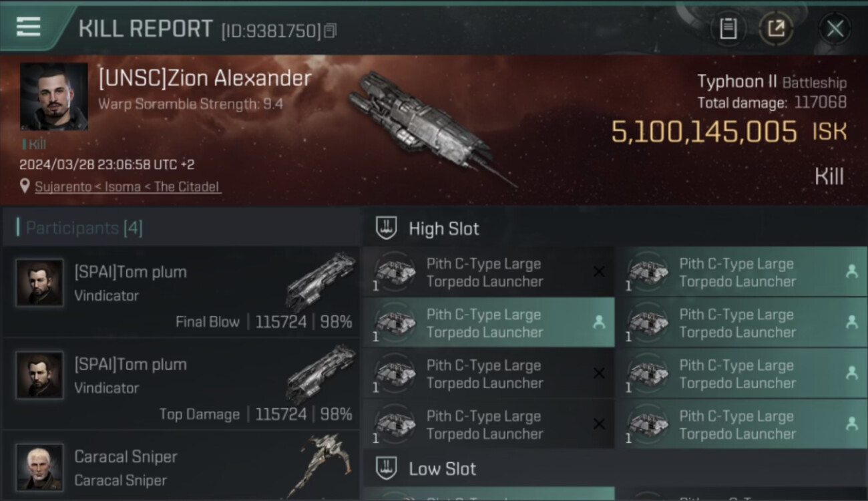
Task: Click the first destroyed torpedo launcher X mark
Action: (x=599, y=271)
